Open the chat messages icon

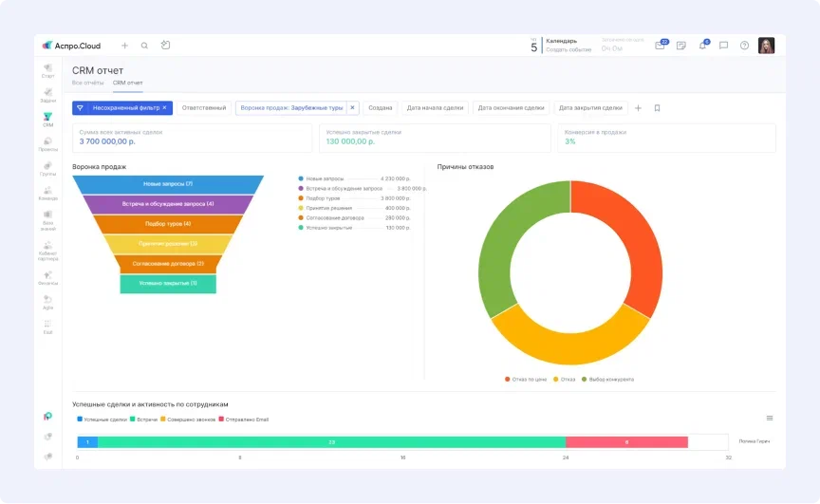point(723,46)
